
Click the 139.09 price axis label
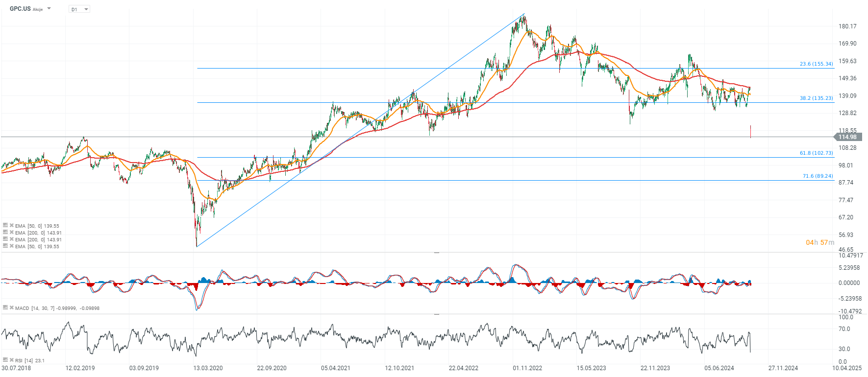coord(847,96)
